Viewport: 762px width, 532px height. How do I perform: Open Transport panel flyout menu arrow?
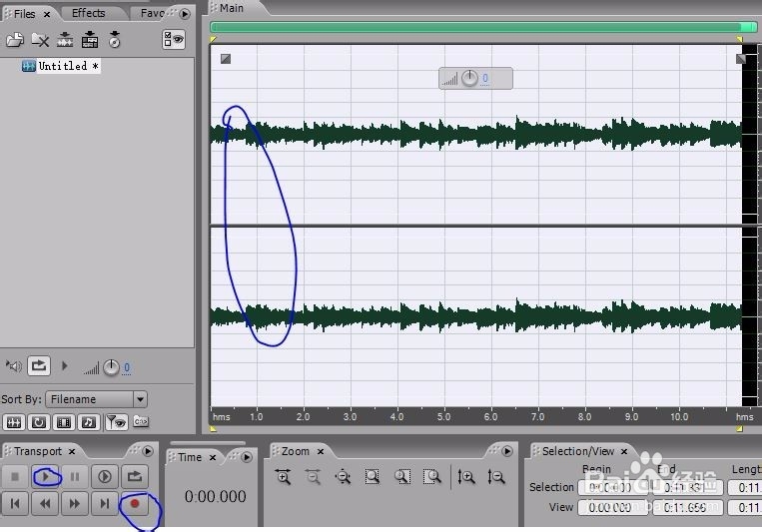click(148, 451)
